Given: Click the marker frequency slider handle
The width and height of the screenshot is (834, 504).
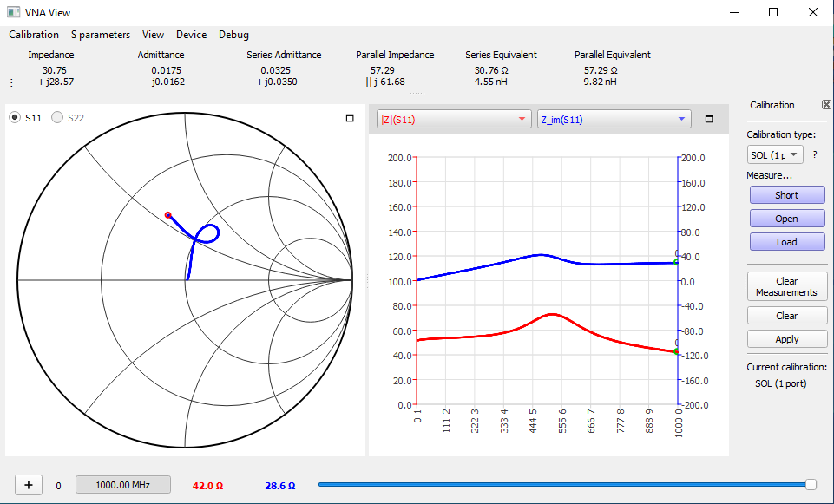Looking at the screenshot, I should tap(811, 484).
